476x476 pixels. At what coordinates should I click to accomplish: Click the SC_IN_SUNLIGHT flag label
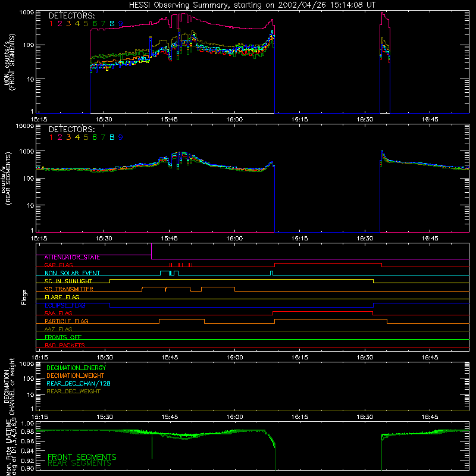pos(68,281)
